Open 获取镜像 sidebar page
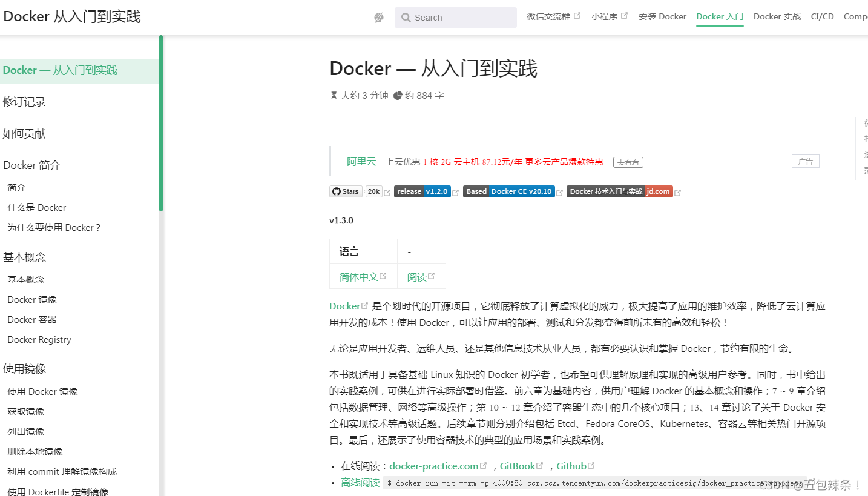This screenshot has width=868, height=496. coord(26,412)
